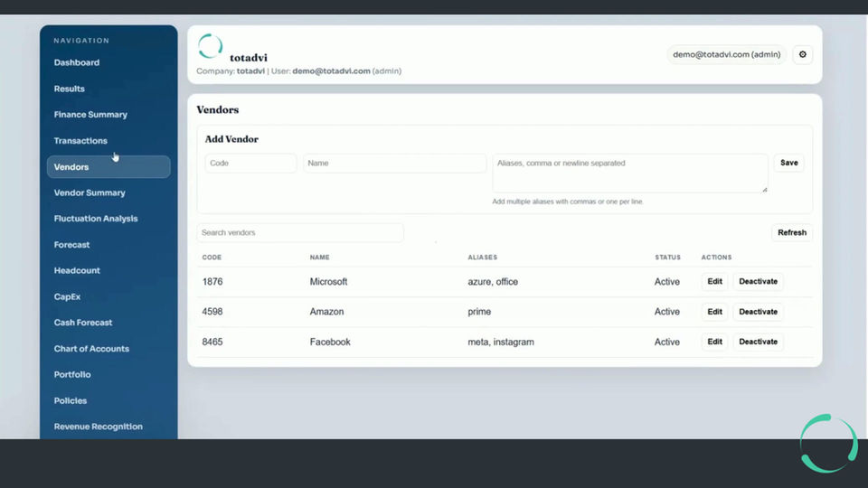Click the ALIASES column header
The height and width of the screenshot is (488, 868).
[482, 258]
